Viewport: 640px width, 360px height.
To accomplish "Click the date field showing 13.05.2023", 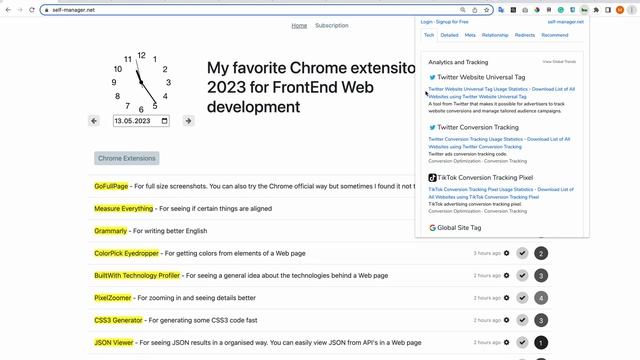I will tap(141, 121).
